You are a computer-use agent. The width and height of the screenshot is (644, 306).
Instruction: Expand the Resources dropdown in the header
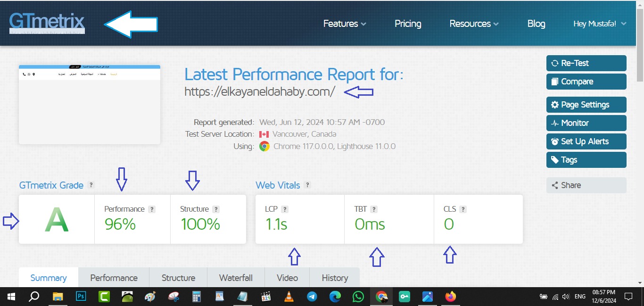click(x=474, y=24)
